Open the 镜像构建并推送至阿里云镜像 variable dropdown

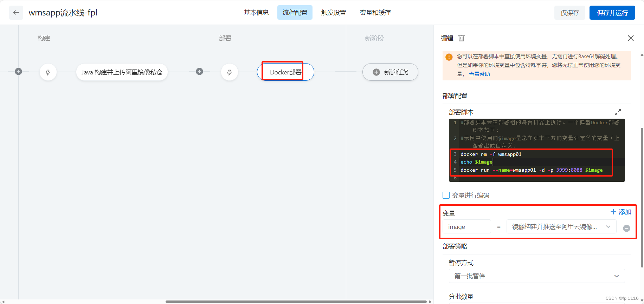[561, 227]
